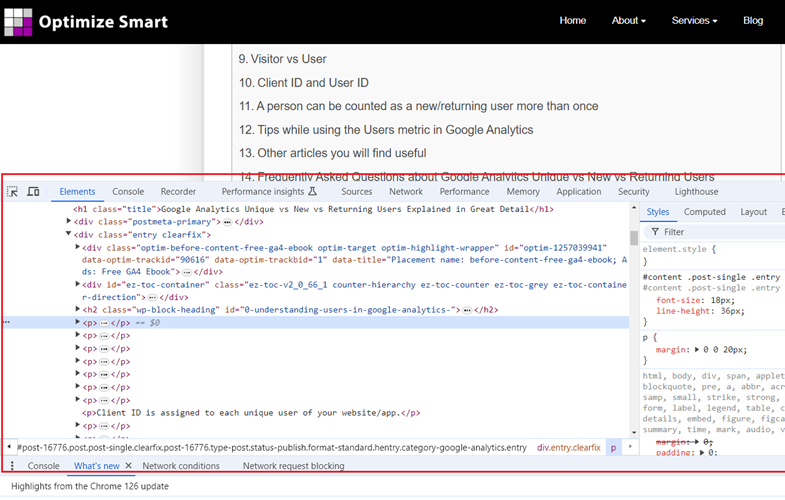Expand the ez-toc-container div node
Screen dimensions: 785x500
tap(78, 284)
